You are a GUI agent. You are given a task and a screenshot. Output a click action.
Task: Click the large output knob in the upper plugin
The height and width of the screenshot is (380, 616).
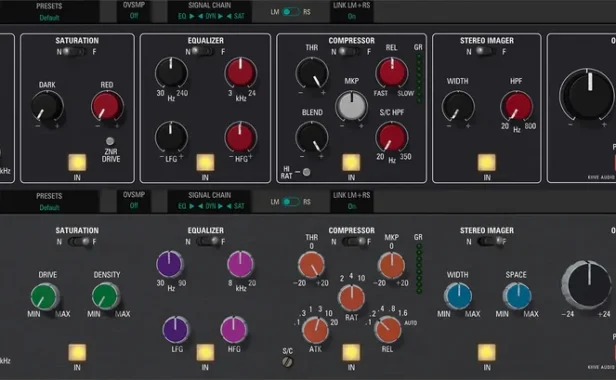(x=587, y=94)
